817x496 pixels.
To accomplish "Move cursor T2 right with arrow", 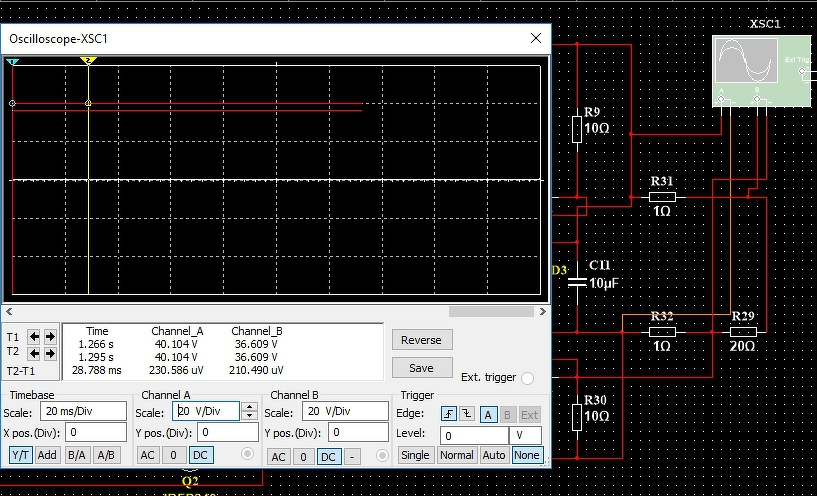I will coord(50,354).
